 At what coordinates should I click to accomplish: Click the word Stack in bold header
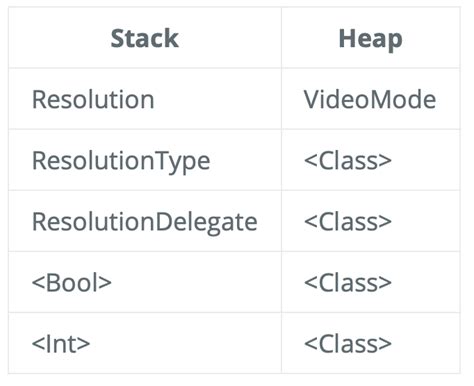coord(145,38)
